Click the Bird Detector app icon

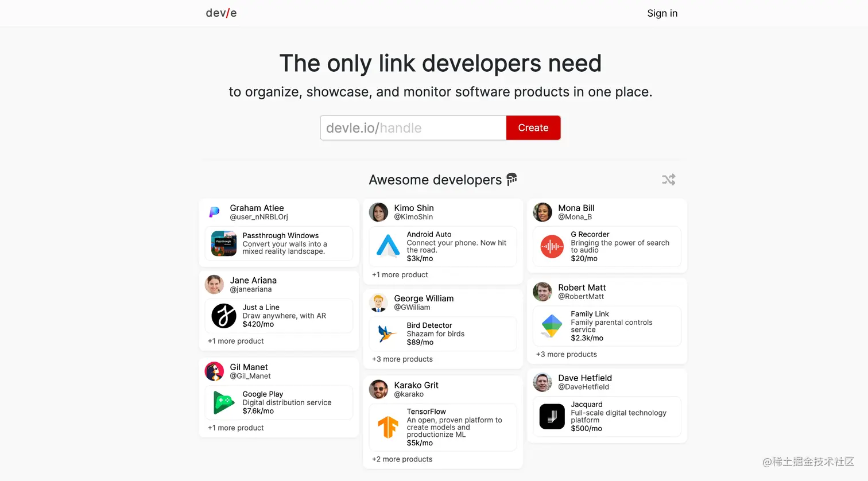click(388, 333)
